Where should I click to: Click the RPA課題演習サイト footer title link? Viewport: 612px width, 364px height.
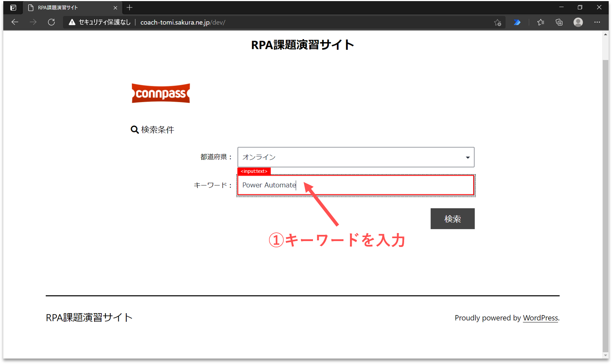pyautogui.click(x=89, y=318)
